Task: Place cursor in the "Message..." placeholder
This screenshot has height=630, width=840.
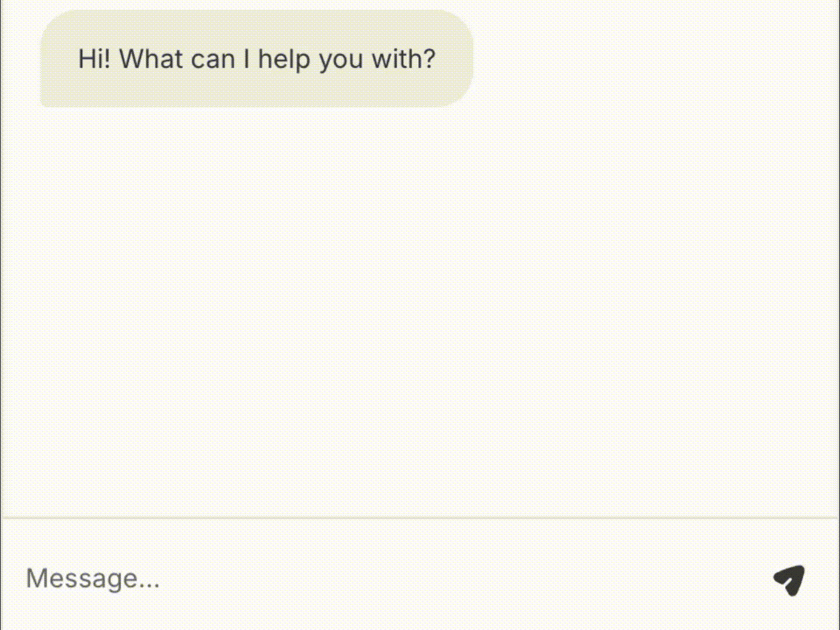Action: click(x=93, y=578)
